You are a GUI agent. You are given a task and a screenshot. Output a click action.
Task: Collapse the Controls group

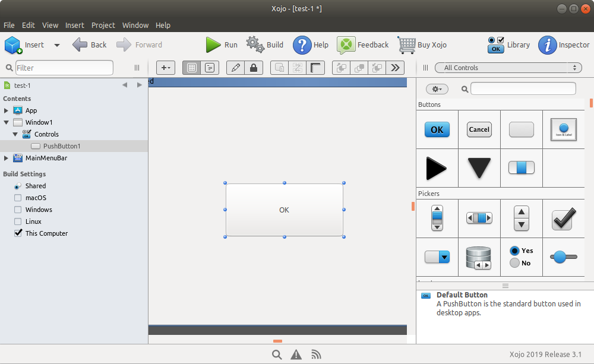click(x=15, y=134)
